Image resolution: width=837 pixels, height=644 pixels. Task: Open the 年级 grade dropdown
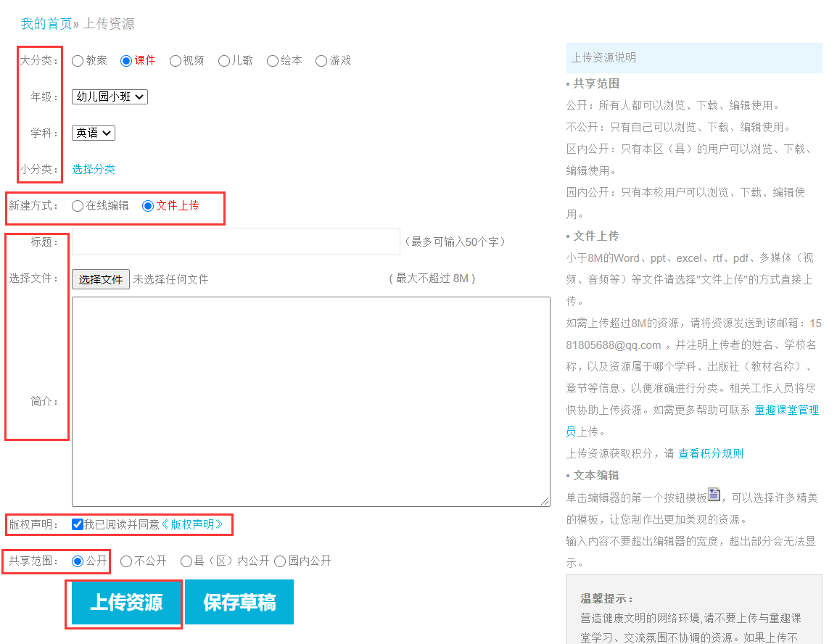point(110,96)
